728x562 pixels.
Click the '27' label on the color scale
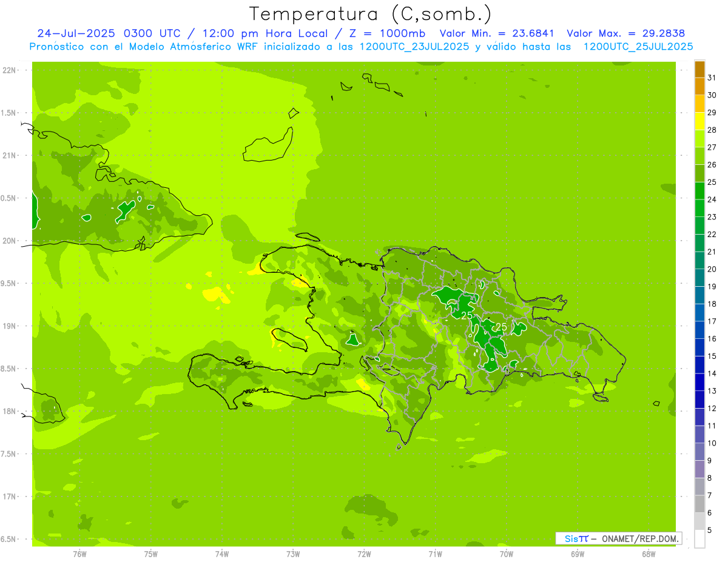pos(712,147)
